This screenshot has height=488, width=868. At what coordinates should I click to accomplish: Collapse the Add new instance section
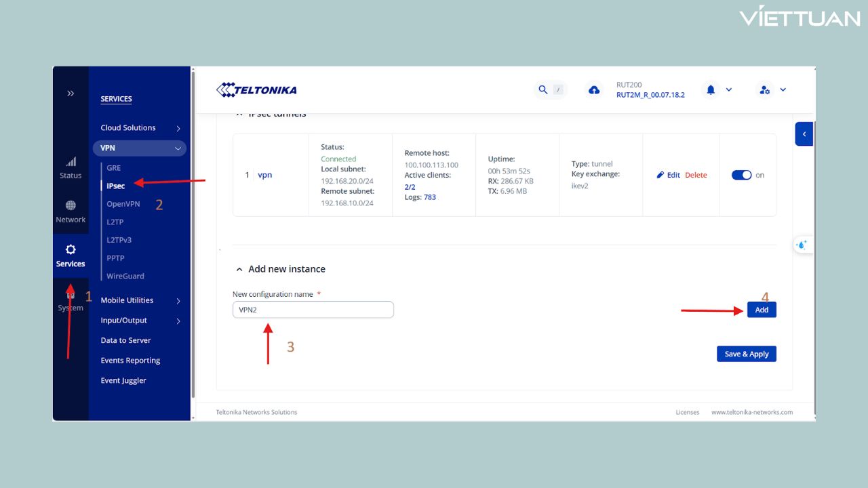[239, 269]
